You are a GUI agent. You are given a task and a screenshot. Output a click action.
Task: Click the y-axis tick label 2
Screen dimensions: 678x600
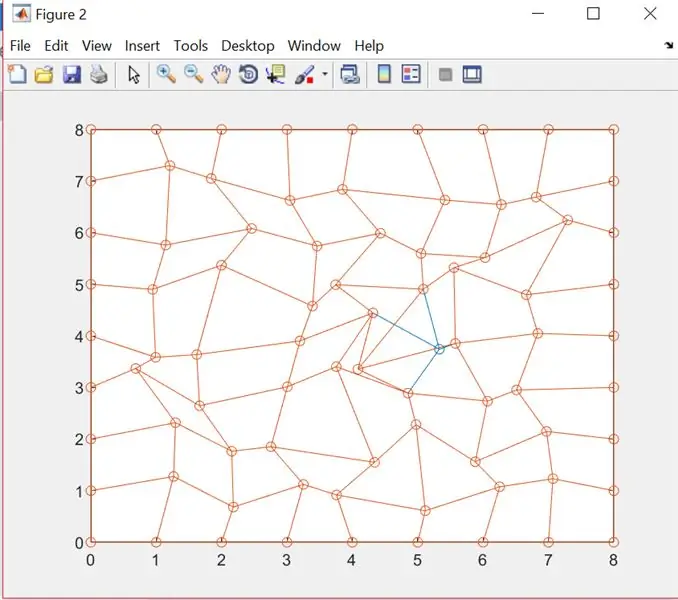[x=79, y=440]
